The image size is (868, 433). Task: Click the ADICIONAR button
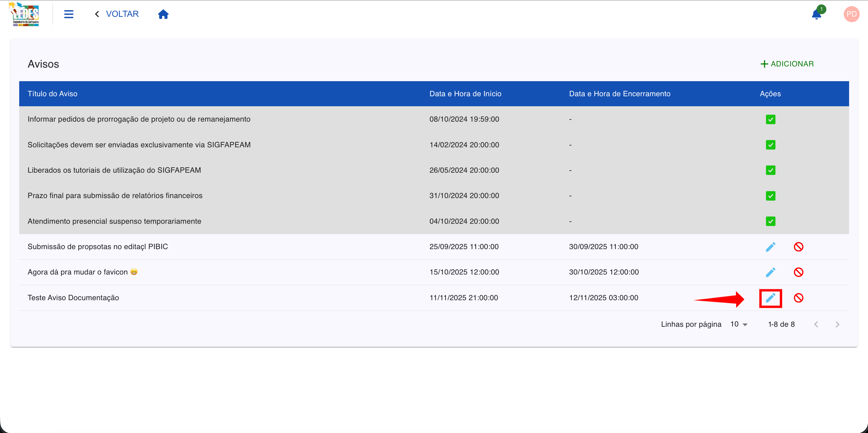(787, 64)
